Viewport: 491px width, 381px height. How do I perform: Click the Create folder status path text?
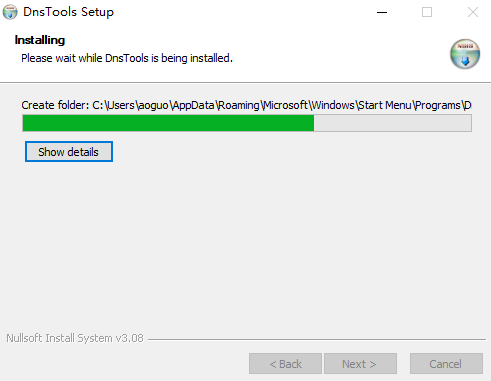click(x=246, y=105)
